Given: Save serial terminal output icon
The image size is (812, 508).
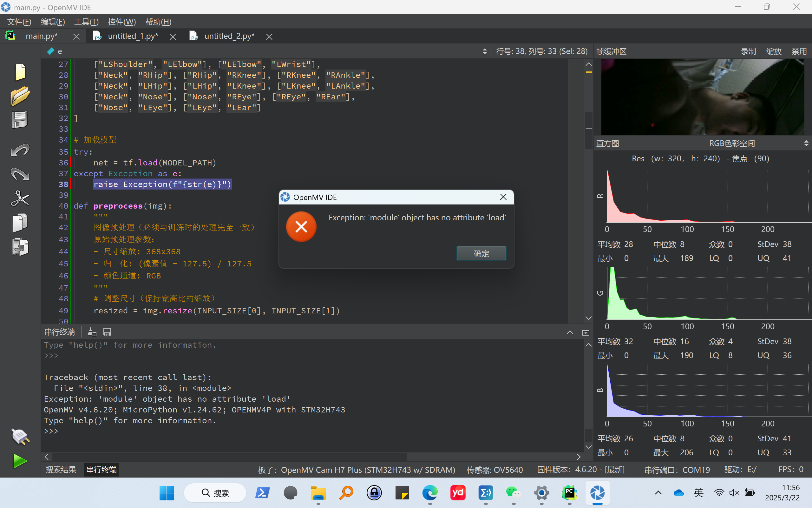Looking at the screenshot, I should 107,332.
